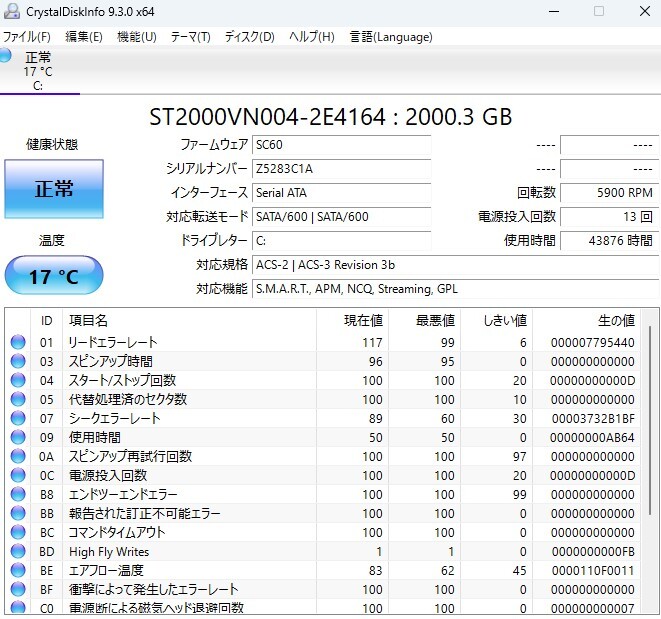
Task: Click the 対応機能 field S.M.A.R.T., APM, NCQ
Action: (455, 289)
